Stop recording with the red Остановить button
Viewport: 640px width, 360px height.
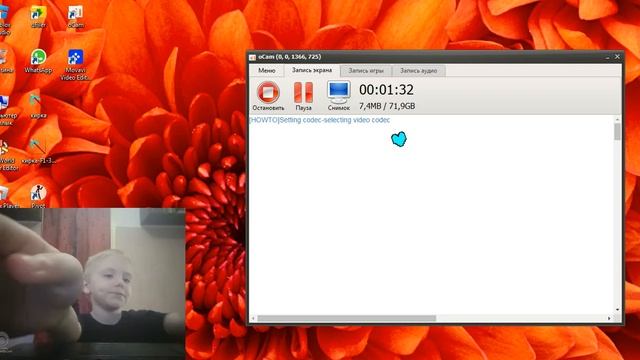pyautogui.click(x=268, y=96)
